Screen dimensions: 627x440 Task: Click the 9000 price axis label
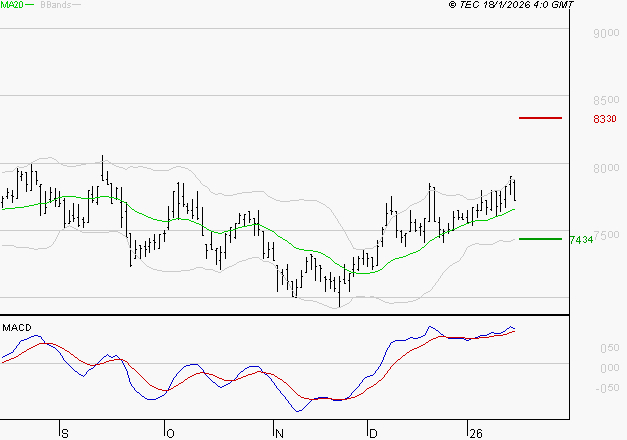606,33
